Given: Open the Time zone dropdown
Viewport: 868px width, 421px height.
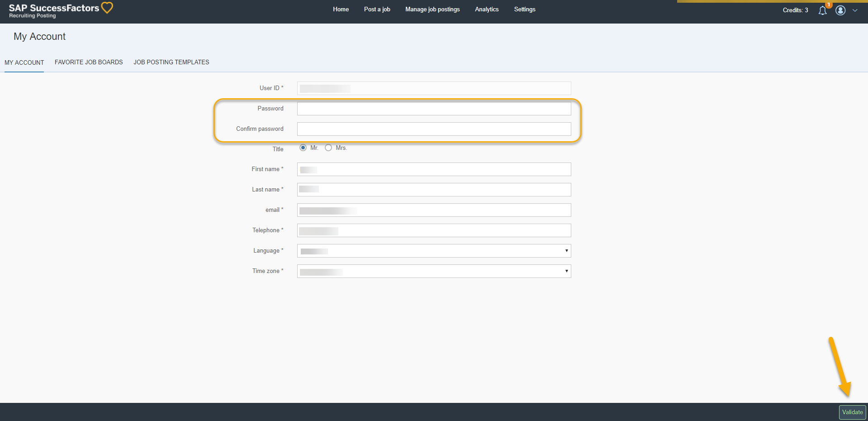Looking at the screenshot, I should point(434,271).
